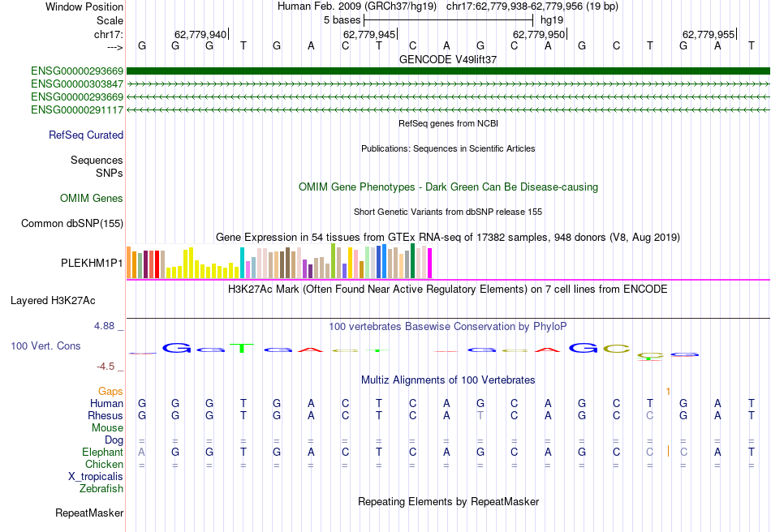Click the RefSeq genes from NCBI title
Image resolution: width=771 pixels, height=532 pixels.
tap(448, 124)
